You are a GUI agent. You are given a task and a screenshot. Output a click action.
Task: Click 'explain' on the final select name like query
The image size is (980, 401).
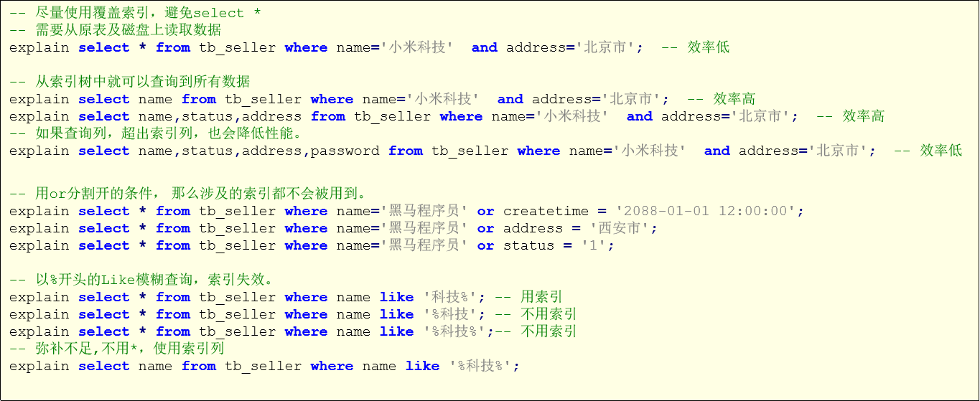39,366
